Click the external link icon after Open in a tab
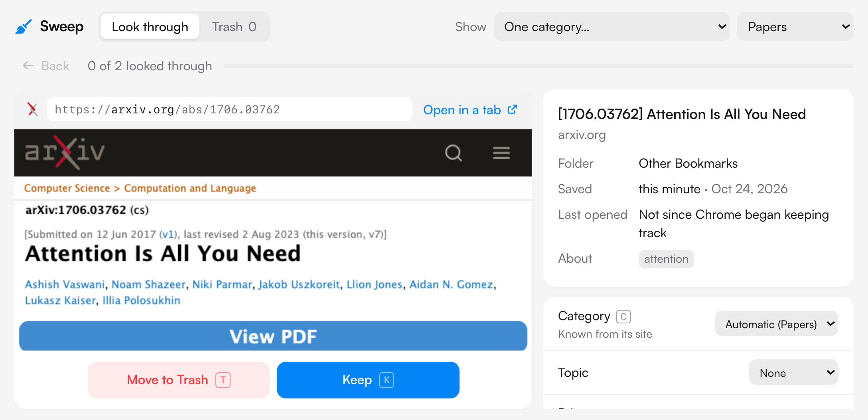The width and height of the screenshot is (868, 420). 512,109
